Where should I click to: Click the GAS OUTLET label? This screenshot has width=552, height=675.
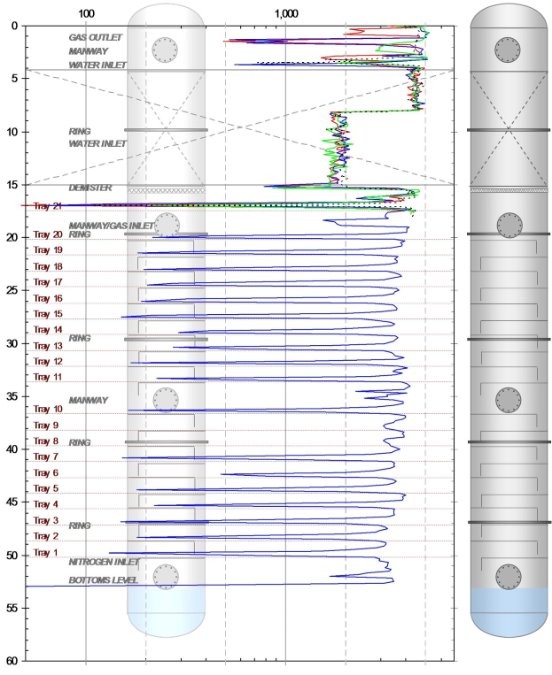point(95,37)
